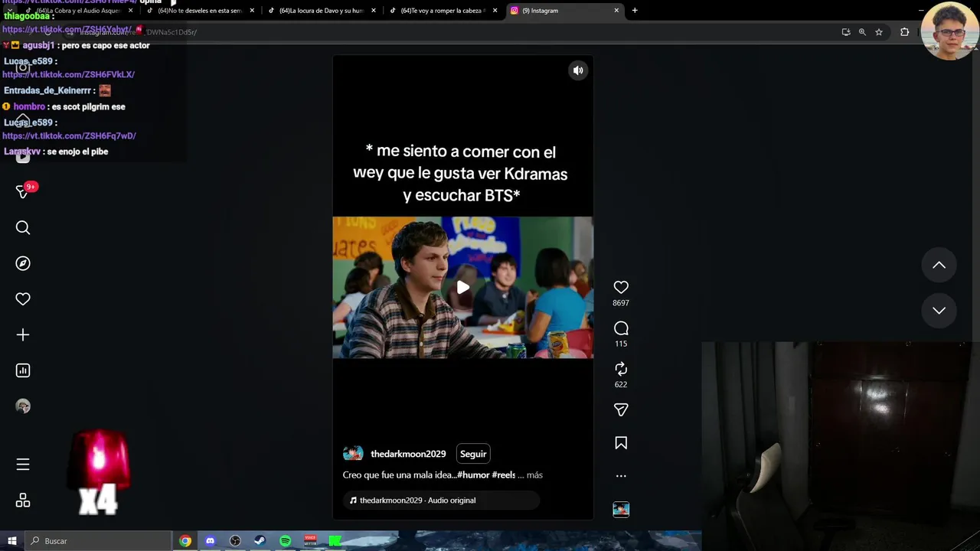
Task: Expand the caption with 'más'
Action: (x=534, y=475)
